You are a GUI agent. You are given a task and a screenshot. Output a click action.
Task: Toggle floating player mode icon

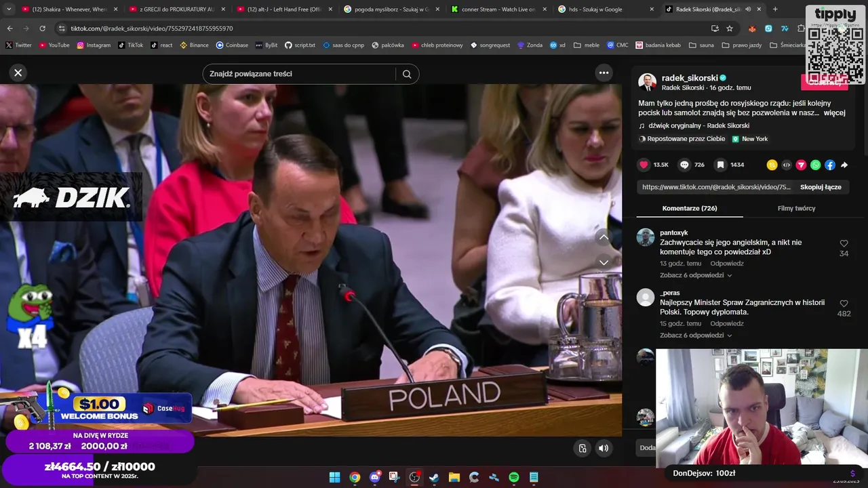click(x=582, y=448)
